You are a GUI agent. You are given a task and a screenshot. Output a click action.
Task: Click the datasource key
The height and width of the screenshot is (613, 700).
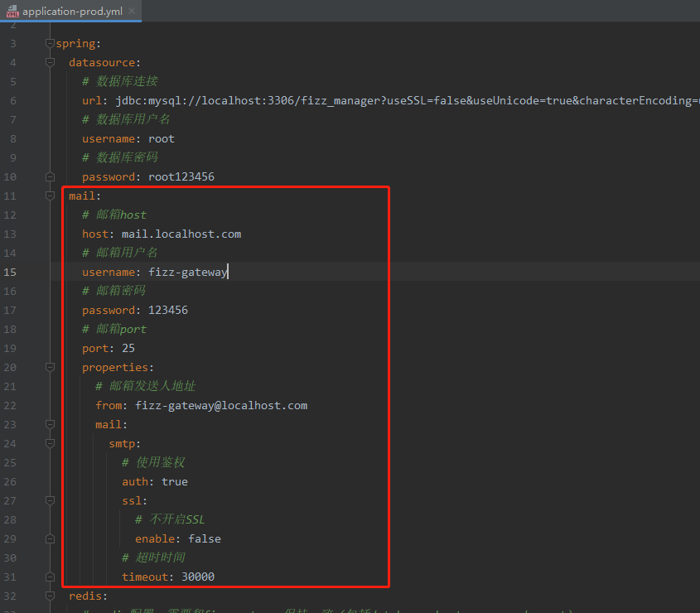[x=102, y=62]
